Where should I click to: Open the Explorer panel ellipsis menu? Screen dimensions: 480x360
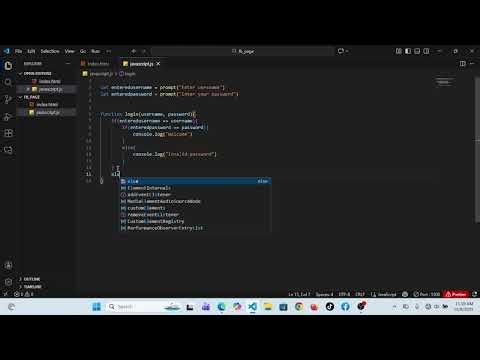pyautogui.click(x=68, y=63)
